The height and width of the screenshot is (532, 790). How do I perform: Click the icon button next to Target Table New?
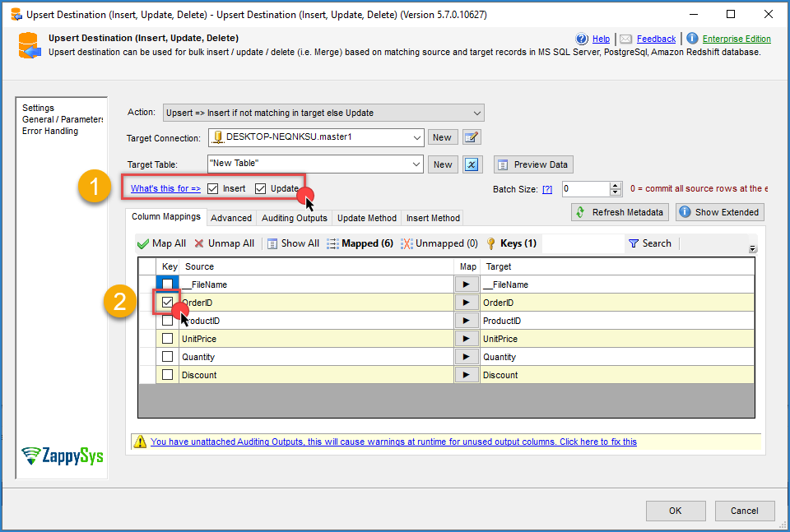click(472, 164)
